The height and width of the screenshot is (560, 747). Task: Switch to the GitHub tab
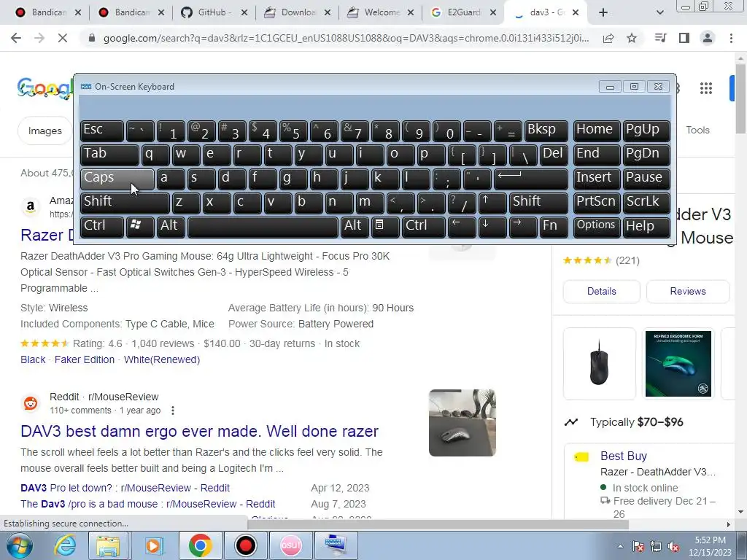pos(213,12)
